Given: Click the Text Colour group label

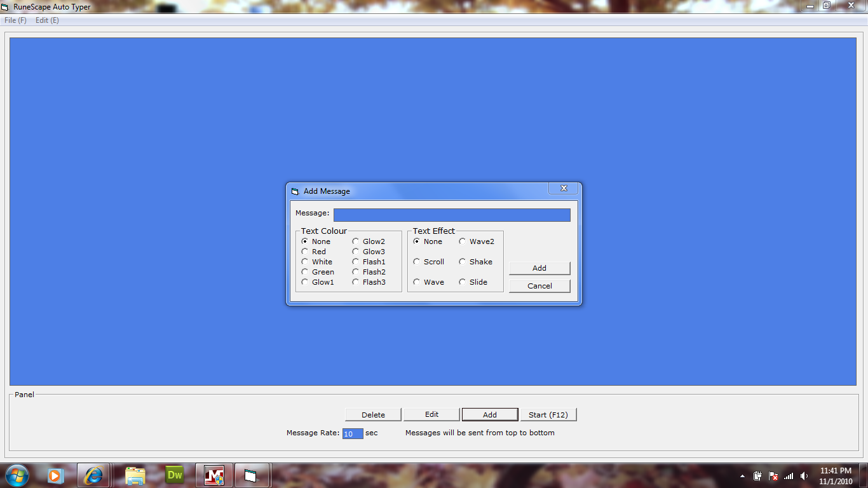Looking at the screenshot, I should pyautogui.click(x=324, y=231).
